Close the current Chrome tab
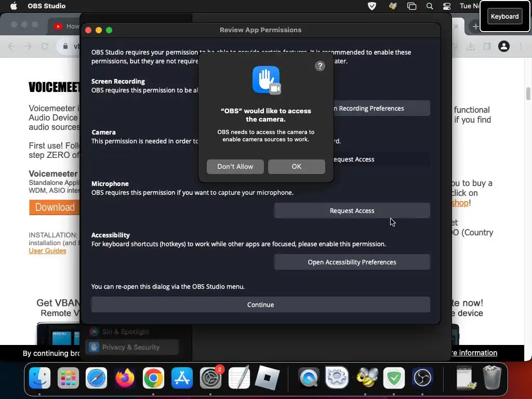 pos(456,26)
